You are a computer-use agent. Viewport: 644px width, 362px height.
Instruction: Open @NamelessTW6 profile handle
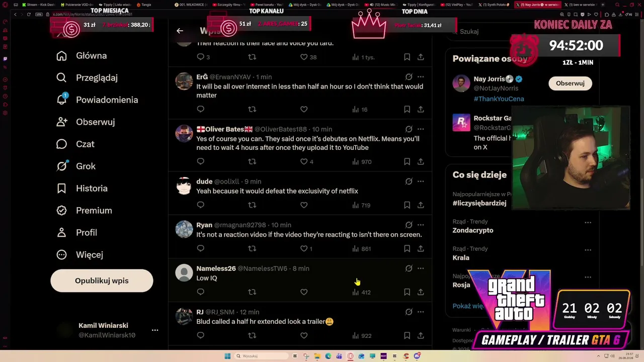pyautogui.click(x=262, y=268)
